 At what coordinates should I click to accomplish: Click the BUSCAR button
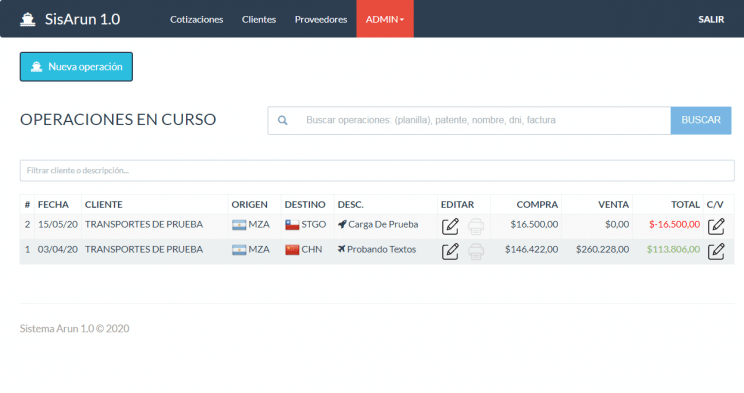point(701,121)
